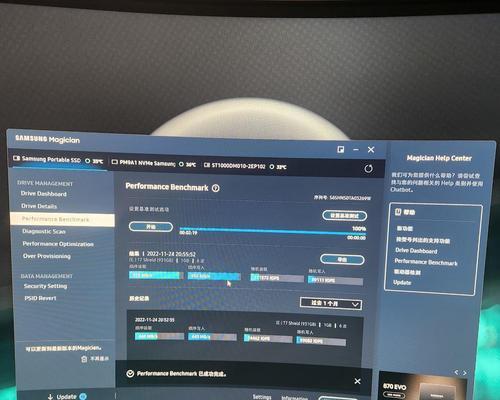The width and height of the screenshot is (500, 400).
Task: Select Performance Benchmark in sidebar
Action: (62, 219)
